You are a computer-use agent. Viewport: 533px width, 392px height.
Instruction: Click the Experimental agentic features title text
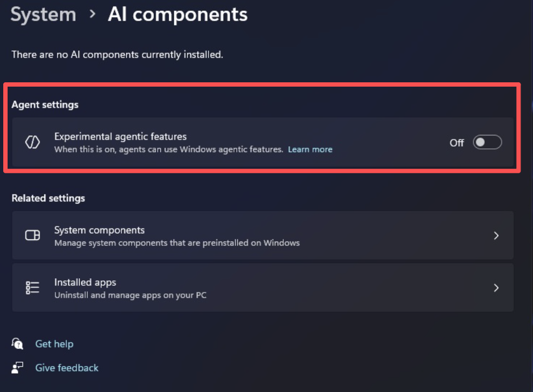[x=120, y=136]
